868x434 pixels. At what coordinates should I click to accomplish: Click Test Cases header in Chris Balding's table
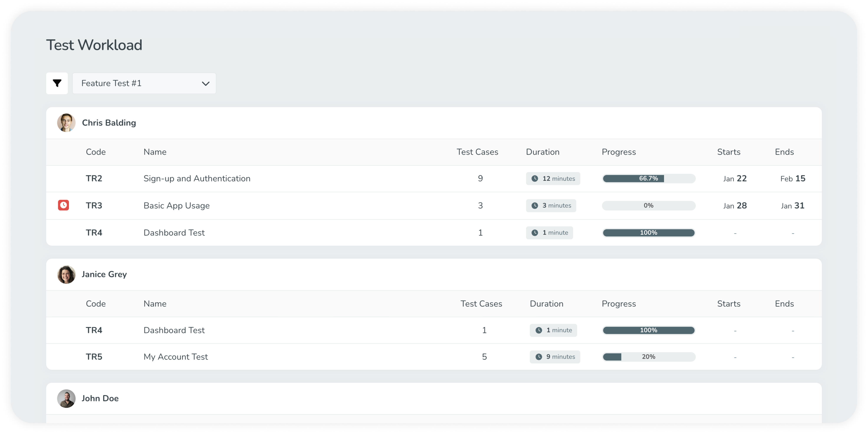tap(477, 152)
